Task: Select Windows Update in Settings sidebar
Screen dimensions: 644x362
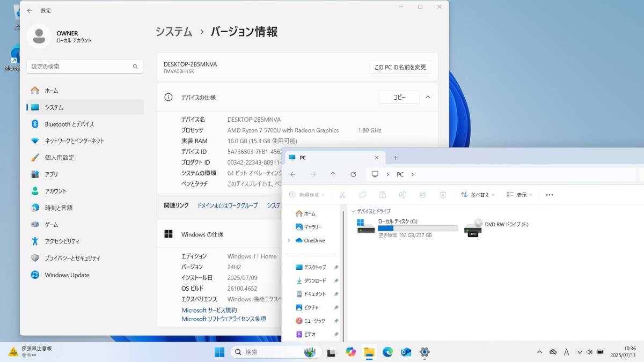Action: [67, 275]
